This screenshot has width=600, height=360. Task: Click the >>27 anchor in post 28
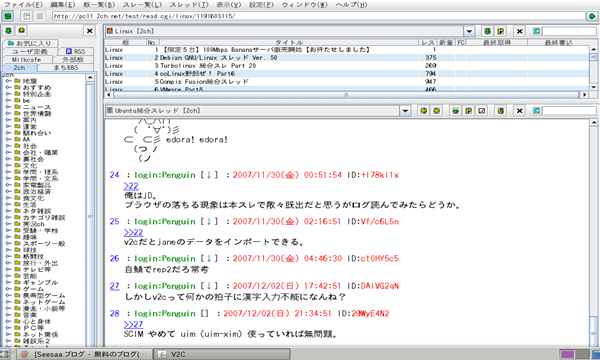click(x=134, y=324)
